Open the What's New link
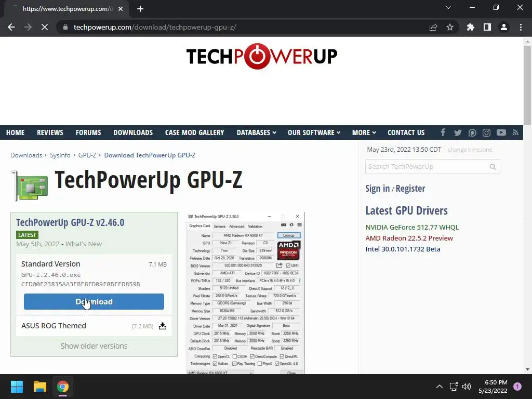Viewport: 532px width, 399px height. pos(84,244)
